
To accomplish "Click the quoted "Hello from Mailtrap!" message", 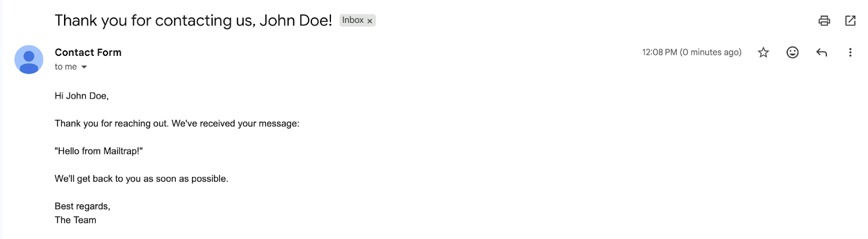I will pyautogui.click(x=99, y=151).
